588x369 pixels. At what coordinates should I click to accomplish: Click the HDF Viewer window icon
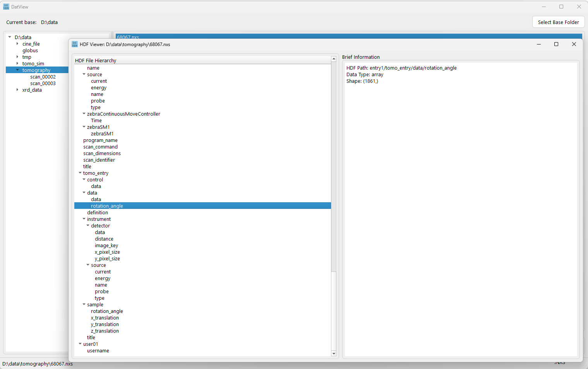pyautogui.click(x=75, y=44)
